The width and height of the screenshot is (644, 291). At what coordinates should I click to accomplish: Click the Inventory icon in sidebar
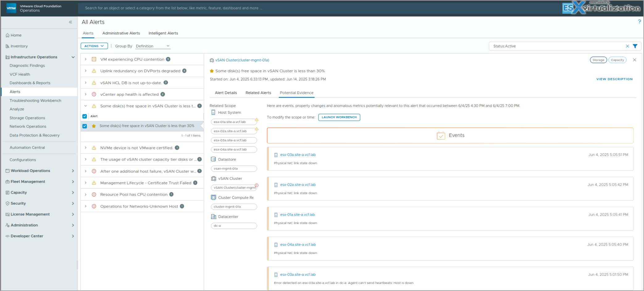tap(7, 46)
